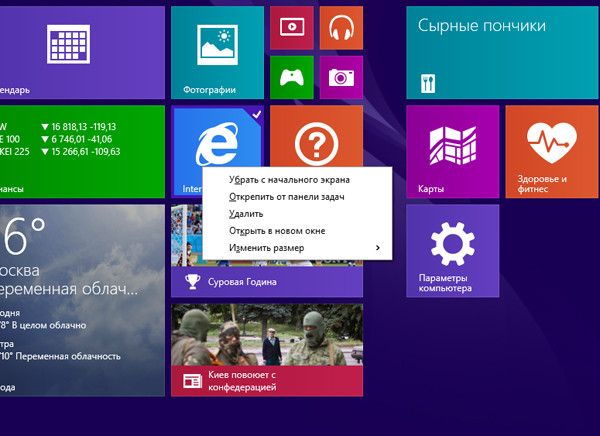The width and height of the screenshot is (600, 436).
Task: Toggle the selection checkmark on Internet Explorer tile
Action: tap(257, 114)
